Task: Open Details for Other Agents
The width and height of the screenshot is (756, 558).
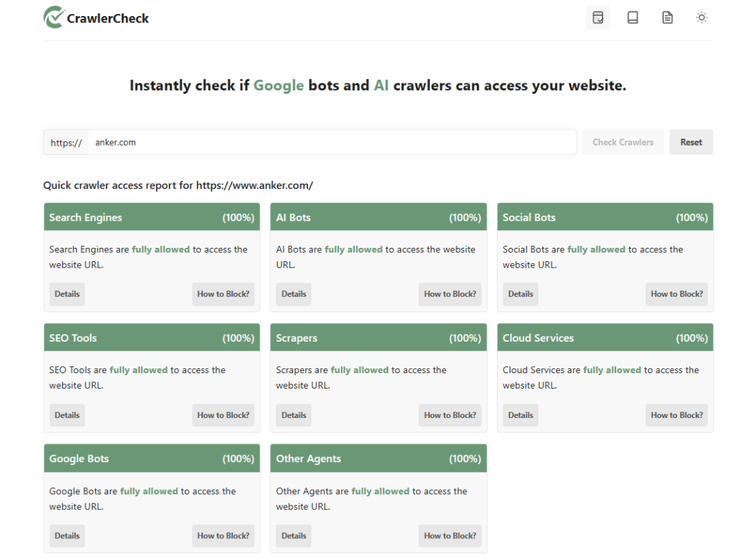Action: (x=293, y=536)
